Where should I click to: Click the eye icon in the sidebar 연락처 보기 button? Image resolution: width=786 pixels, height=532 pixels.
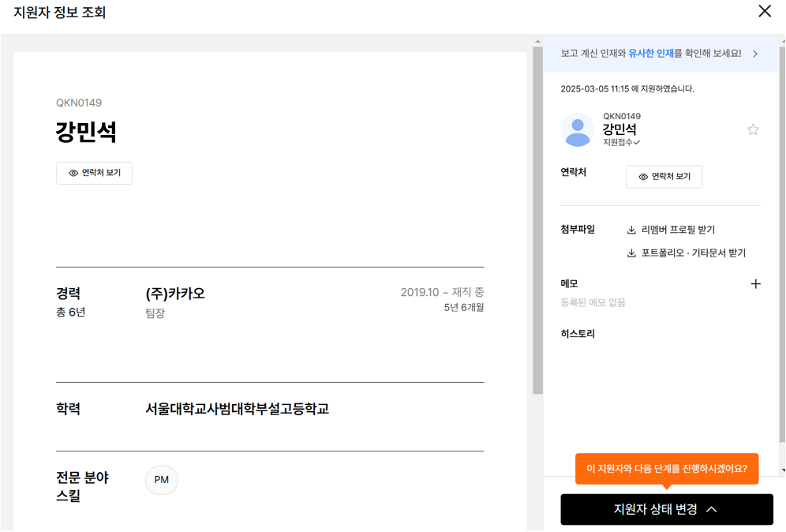point(643,177)
